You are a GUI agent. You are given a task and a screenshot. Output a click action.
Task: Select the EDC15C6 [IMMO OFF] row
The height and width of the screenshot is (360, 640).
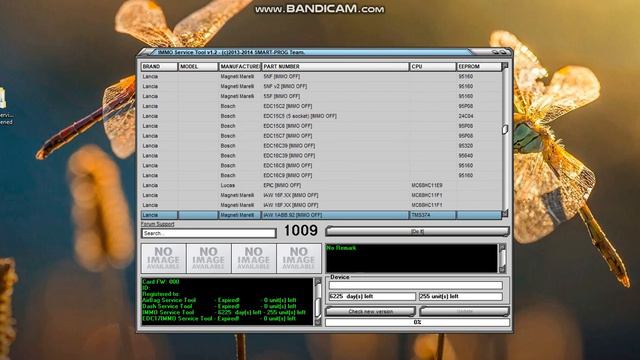[321, 126]
